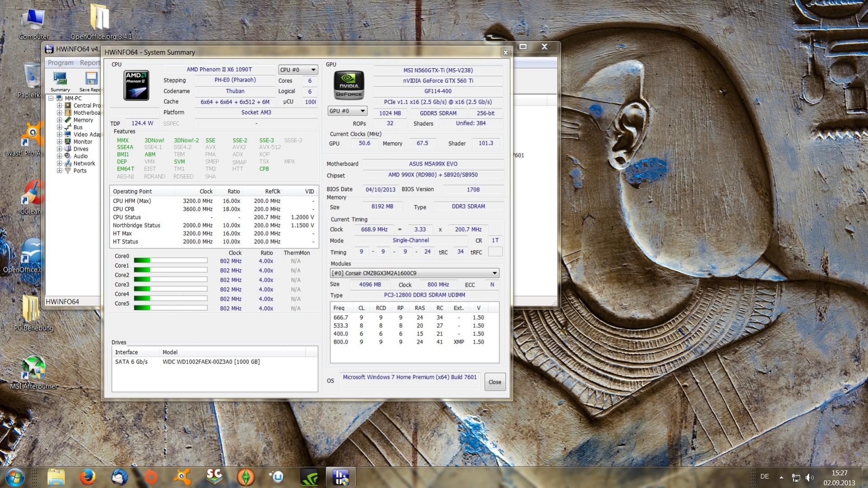Expand the Memory tree node

[59, 120]
